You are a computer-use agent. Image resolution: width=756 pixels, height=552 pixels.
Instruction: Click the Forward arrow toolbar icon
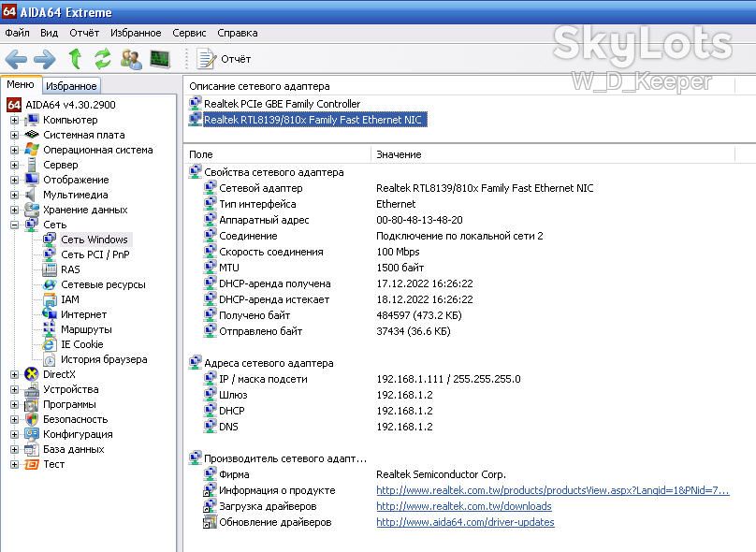point(45,59)
